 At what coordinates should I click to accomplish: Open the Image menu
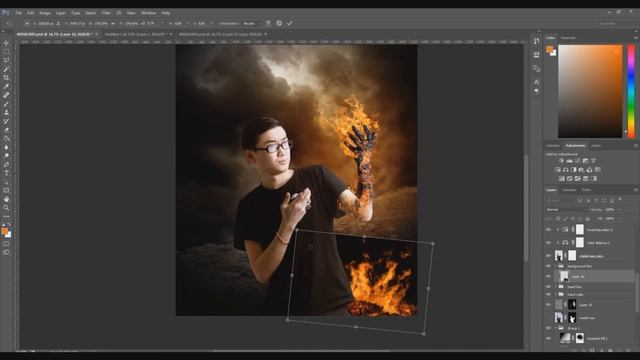tap(44, 13)
